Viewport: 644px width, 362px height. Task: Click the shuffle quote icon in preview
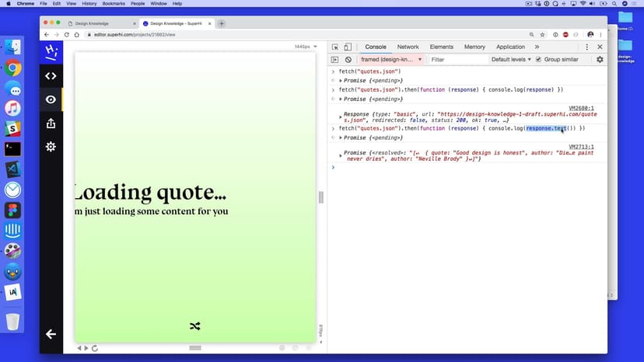[x=194, y=326]
